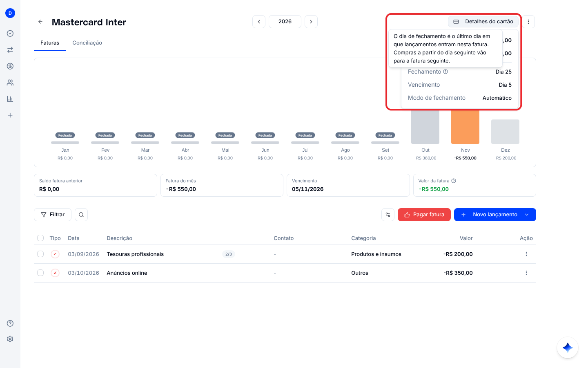Expand the Novo lançamento dropdown arrow
The height and width of the screenshot is (368, 588).
click(527, 215)
